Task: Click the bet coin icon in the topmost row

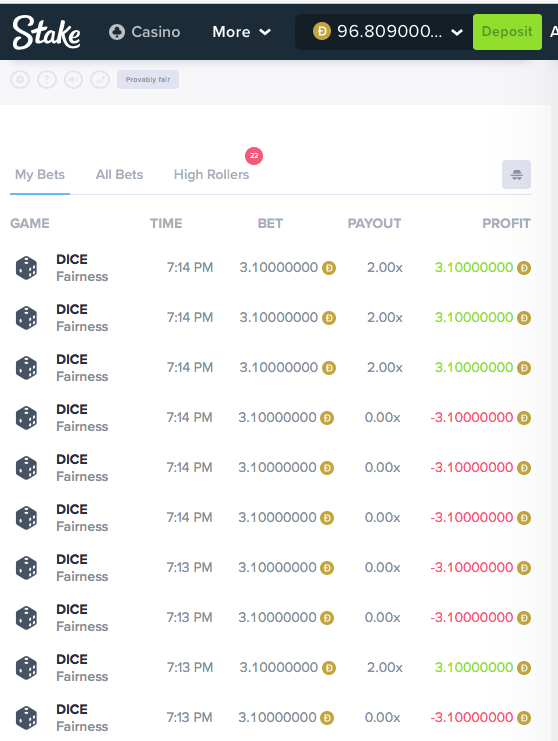Action: [329, 268]
